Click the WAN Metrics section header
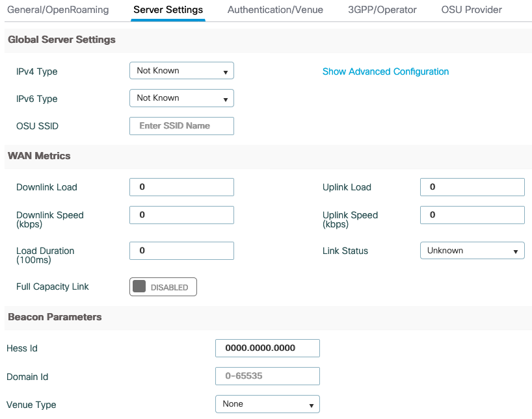The height and width of the screenshot is (419, 532). coord(39,156)
